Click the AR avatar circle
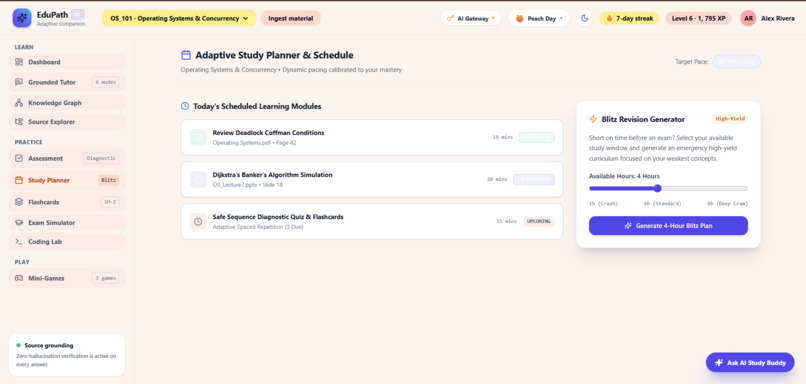Viewport: 806px width, 384px height. tap(748, 18)
